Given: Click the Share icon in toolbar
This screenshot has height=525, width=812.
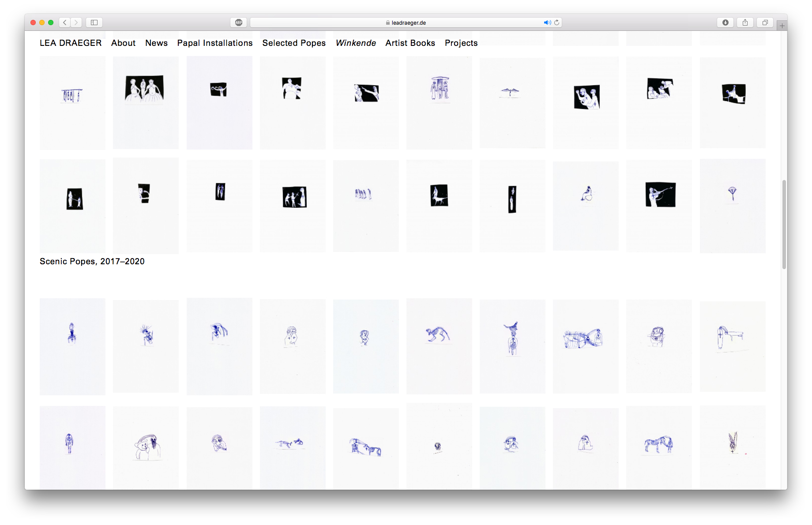Looking at the screenshot, I should click(x=745, y=22).
